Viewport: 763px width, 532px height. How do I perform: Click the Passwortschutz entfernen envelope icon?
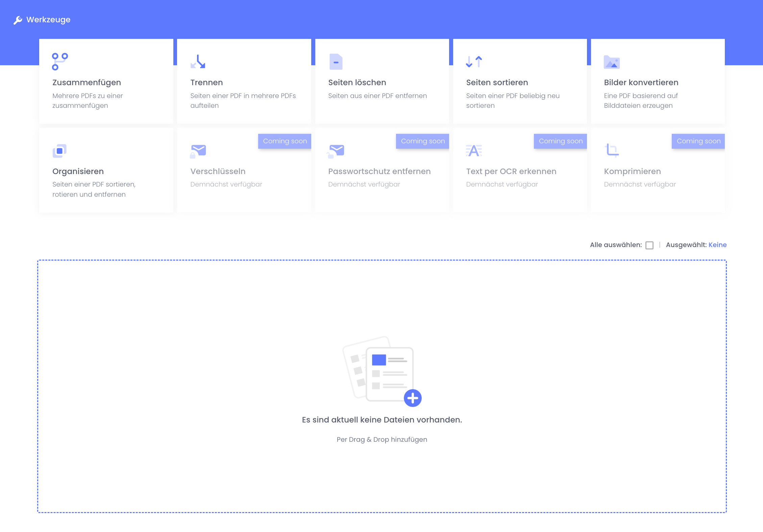point(336,151)
